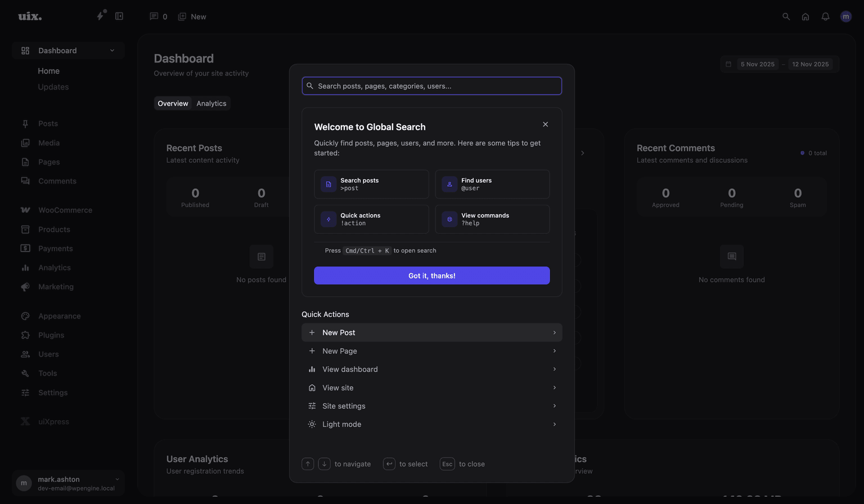Open notifications bell icon
The image size is (864, 504).
pos(825,16)
